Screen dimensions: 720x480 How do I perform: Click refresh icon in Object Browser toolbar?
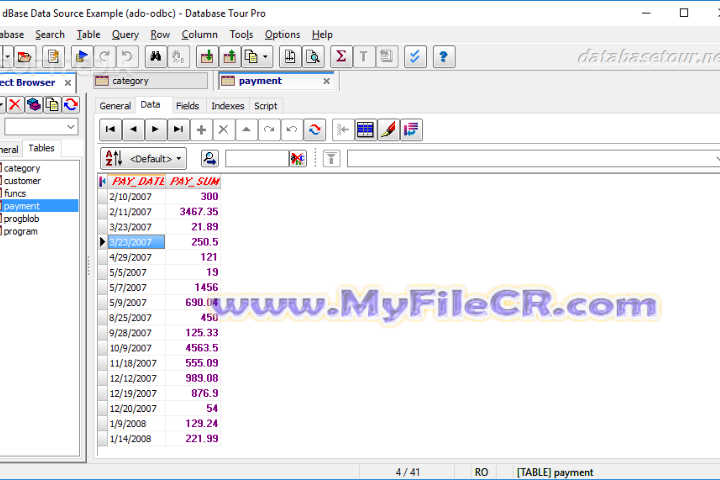pyautogui.click(x=71, y=105)
